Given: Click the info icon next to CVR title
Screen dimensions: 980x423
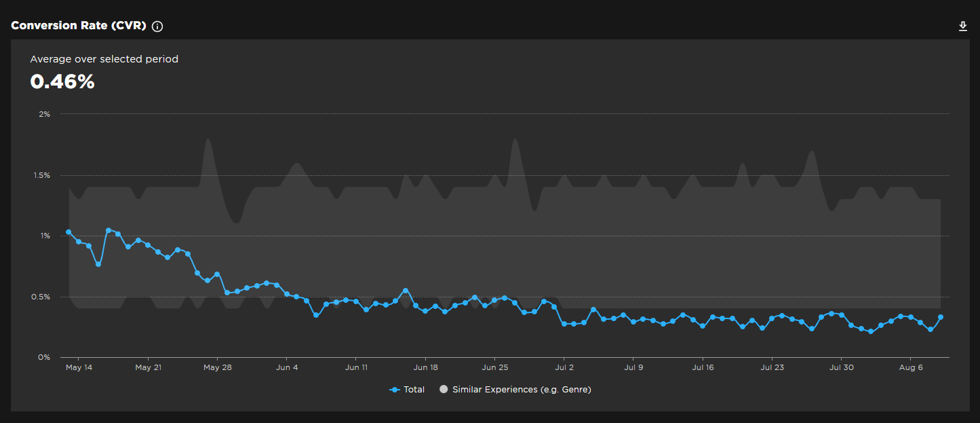Looking at the screenshot, I should coord(157,26).
